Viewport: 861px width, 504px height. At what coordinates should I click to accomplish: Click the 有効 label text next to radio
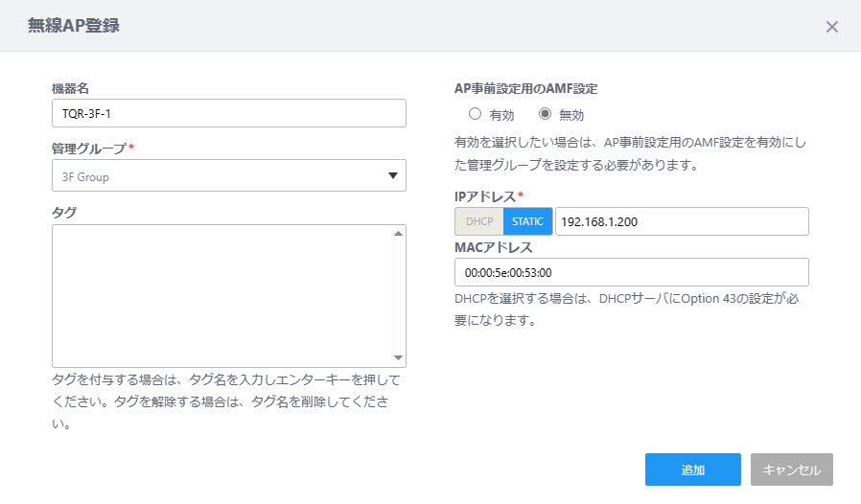click(501, 115)
